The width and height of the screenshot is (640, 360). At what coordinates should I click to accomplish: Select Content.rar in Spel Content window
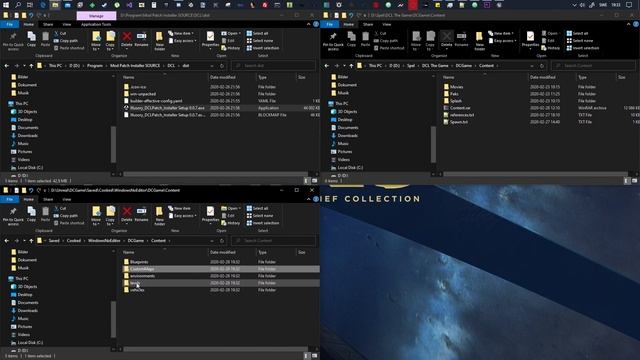pos(460,108)
